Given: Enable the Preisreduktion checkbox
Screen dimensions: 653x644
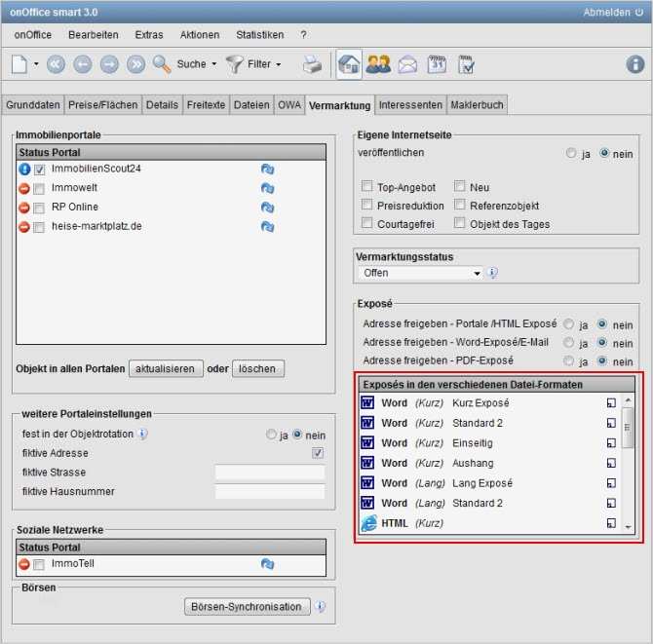Looking at the screenshot, I should [366, 205].
